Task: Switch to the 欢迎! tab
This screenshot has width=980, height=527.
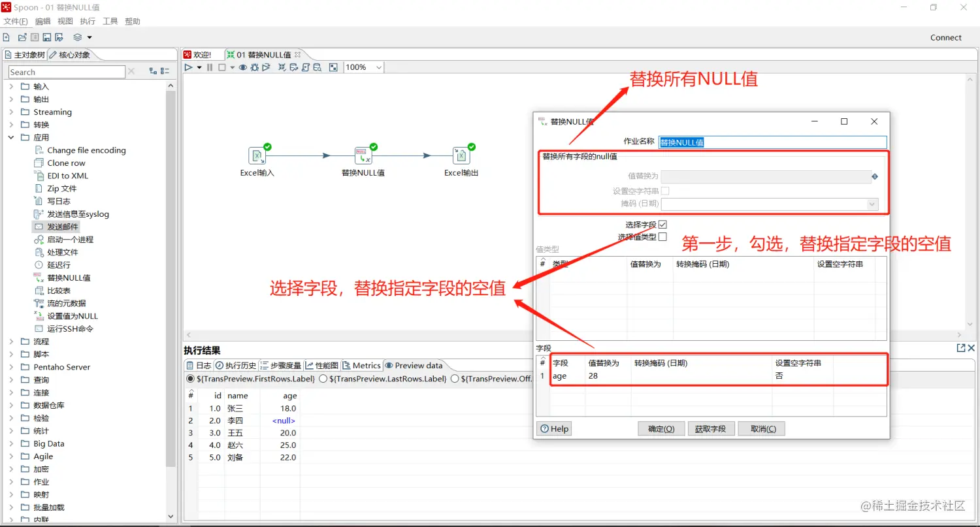Action: (x=198, y=55)
